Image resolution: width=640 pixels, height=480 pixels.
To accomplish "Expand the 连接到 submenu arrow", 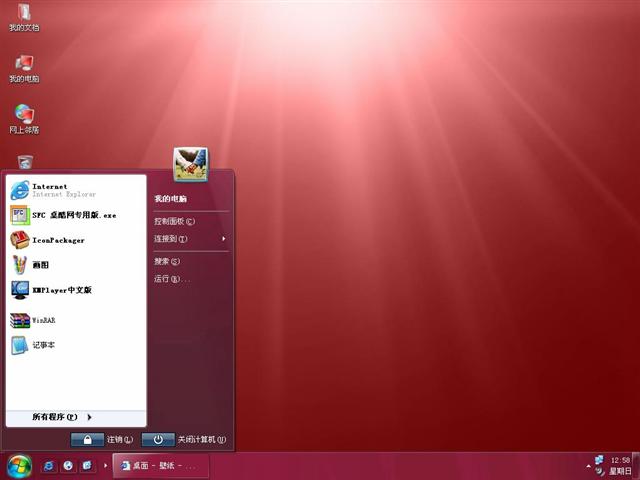I will (223, 238).
